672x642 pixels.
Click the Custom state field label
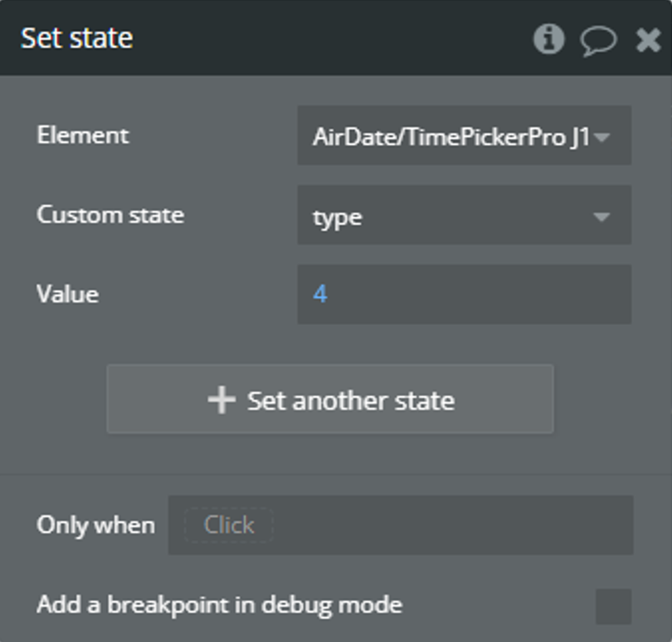point(110,215)
